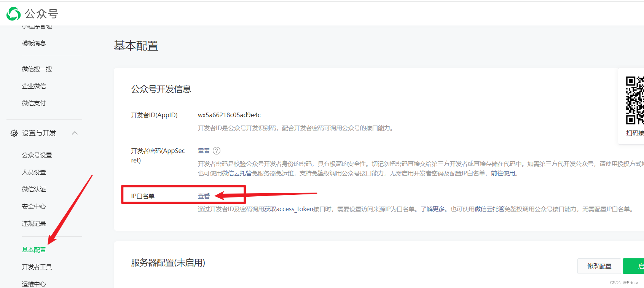The height and width of the screenshot is (288, 644).
Task: Click the 开发者ID(AppID) label
Action: click(x=154, y=115)
